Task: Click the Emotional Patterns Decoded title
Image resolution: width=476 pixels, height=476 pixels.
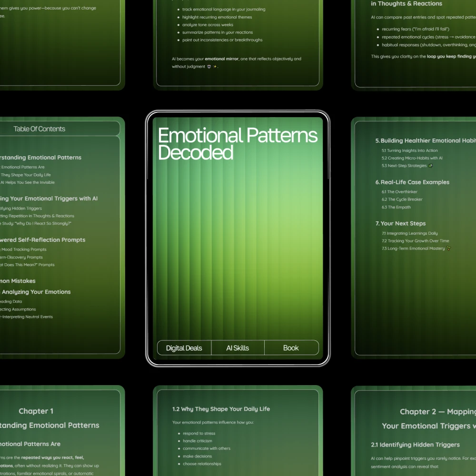Action: point(237,144)
